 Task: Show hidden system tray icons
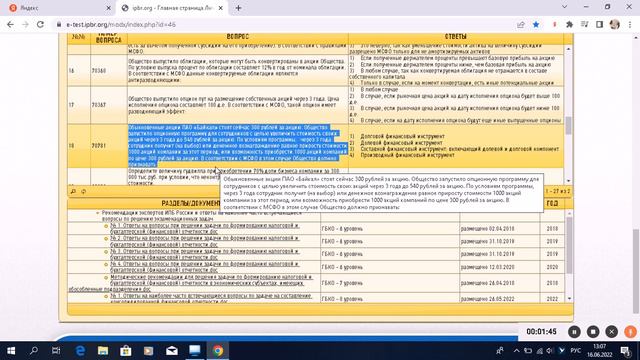[516, 351]
